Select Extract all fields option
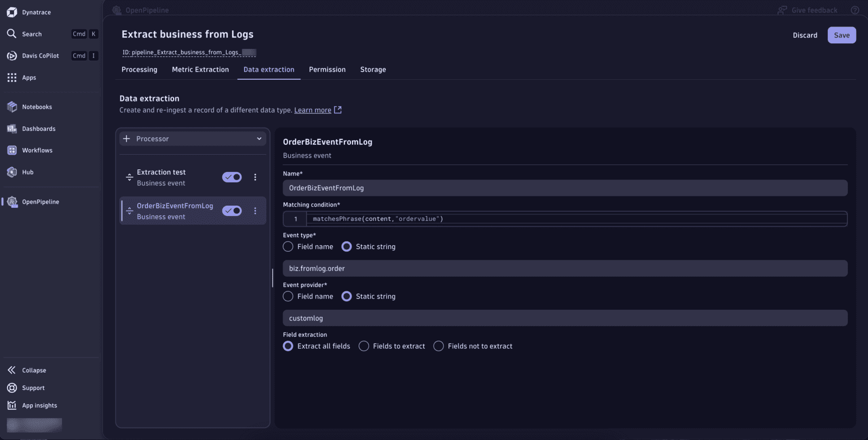The width and height of the screenshot is (868, 440). coord(288,346)
